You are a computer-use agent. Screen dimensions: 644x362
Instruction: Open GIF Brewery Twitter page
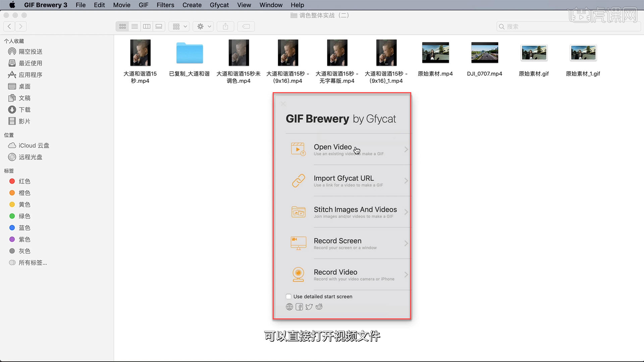309,307
